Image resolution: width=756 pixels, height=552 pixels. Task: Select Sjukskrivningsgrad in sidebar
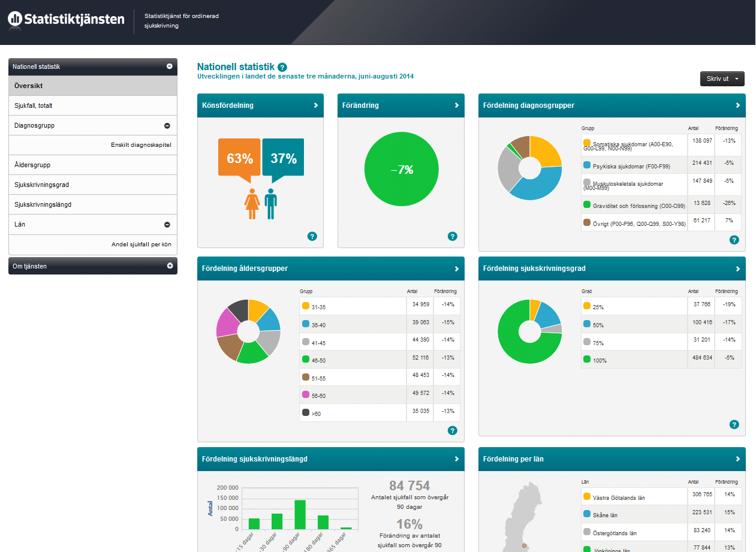93,185
